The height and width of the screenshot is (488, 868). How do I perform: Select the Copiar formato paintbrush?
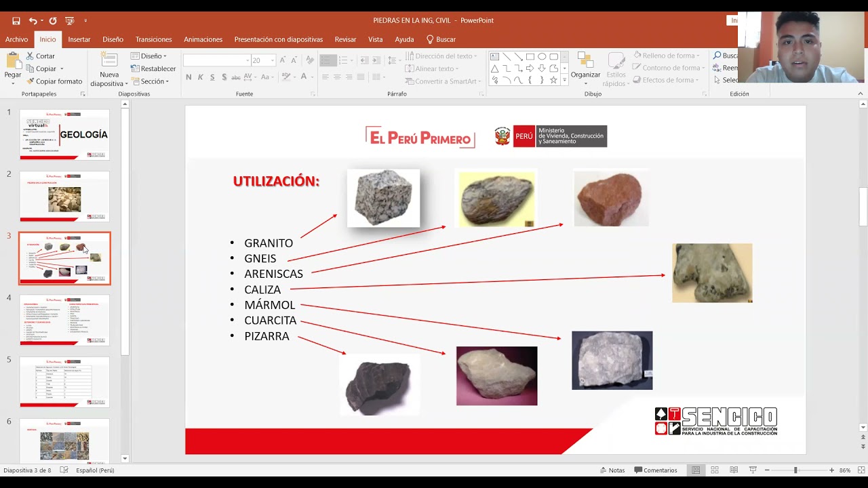tap(54, 81)
